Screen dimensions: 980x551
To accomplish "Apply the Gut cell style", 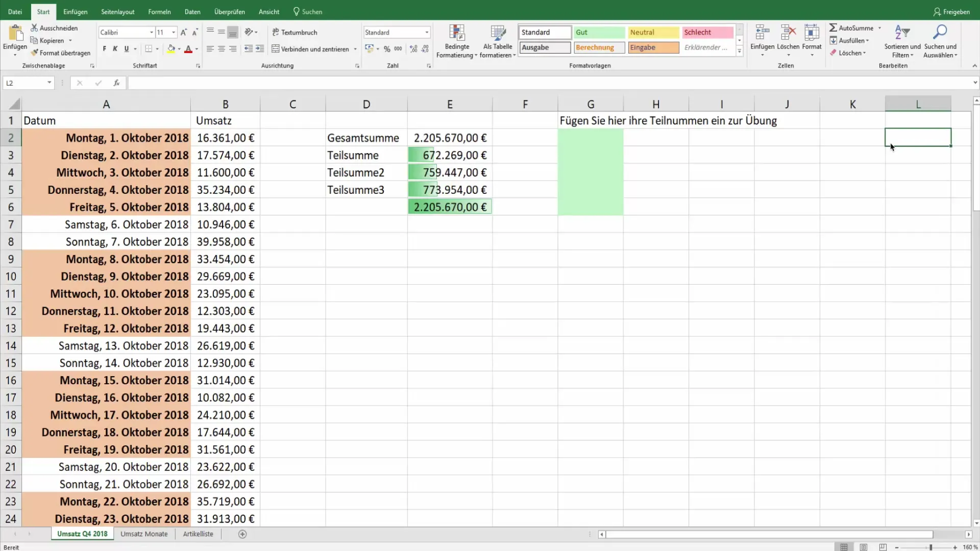I will click(599, 32).
